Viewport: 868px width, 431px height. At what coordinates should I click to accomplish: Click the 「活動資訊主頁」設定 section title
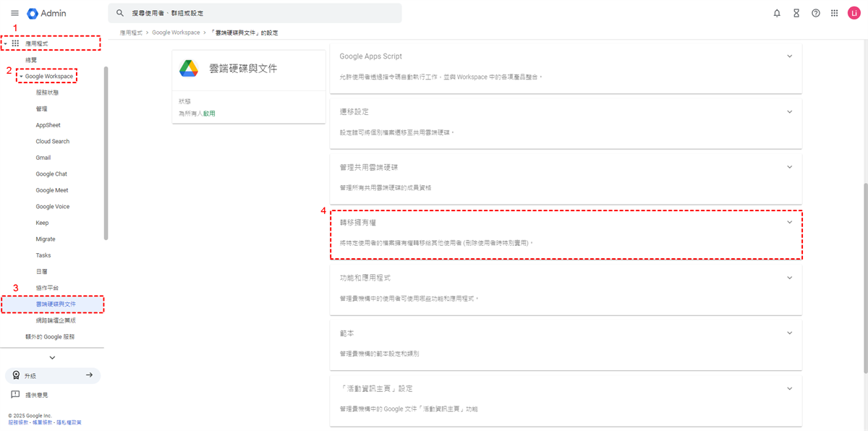pyautogui.click(x=375, y=388)
